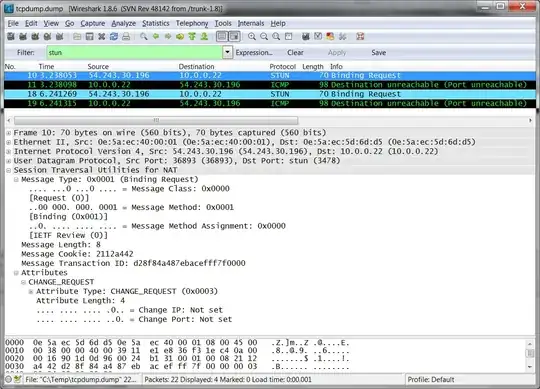Screen dimensions: 540x389
Task: Stop the running capture icon
Action: coord(47,36)
